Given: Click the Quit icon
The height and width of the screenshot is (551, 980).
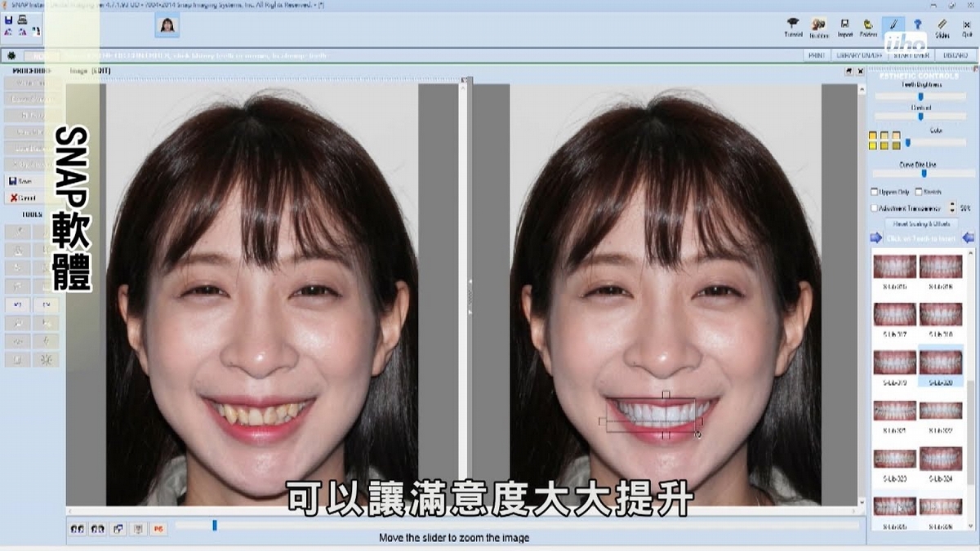Looking at the screenshot, I should pos(967,27).
